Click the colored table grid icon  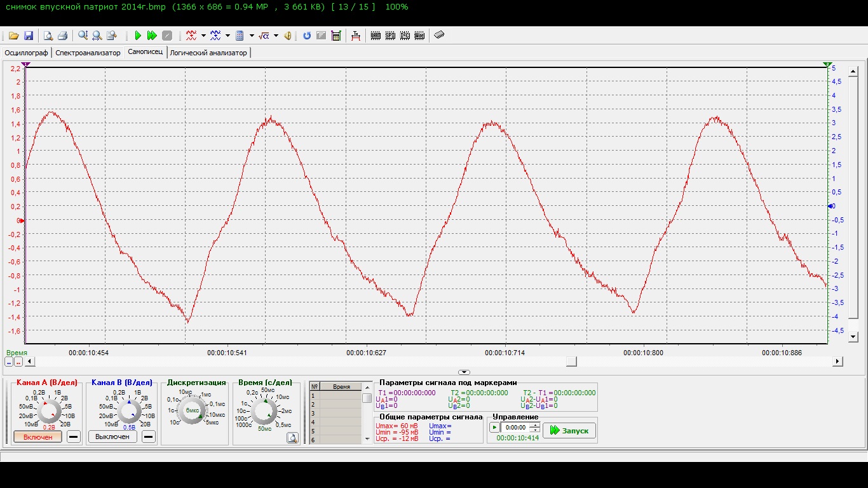(x=336, y=36)
